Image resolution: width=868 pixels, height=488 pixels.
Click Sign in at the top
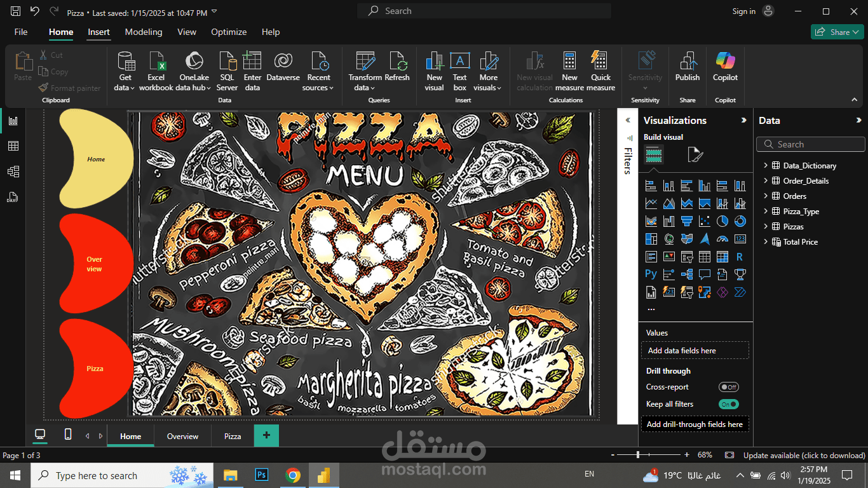pos(744,11)
